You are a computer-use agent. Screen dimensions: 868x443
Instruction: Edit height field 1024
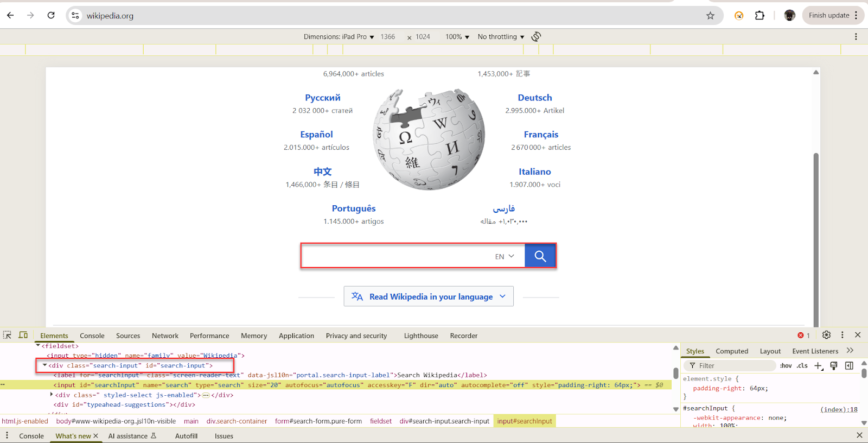pos(423,37)
